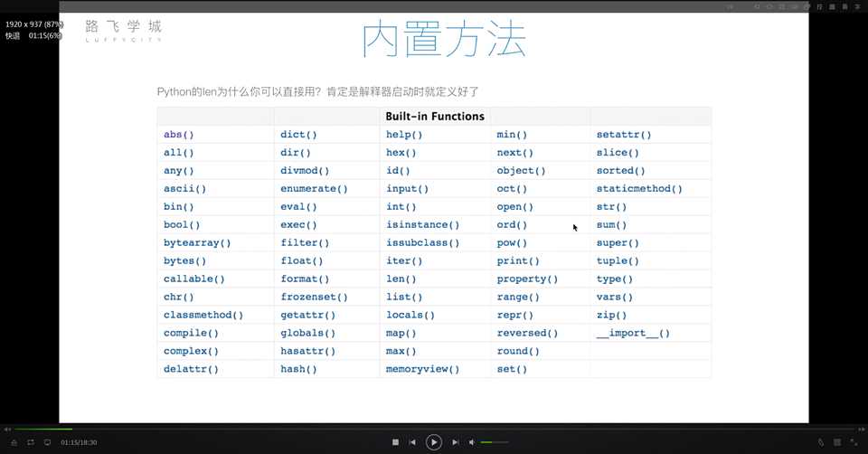Click the isinstance() function entry

423,225
